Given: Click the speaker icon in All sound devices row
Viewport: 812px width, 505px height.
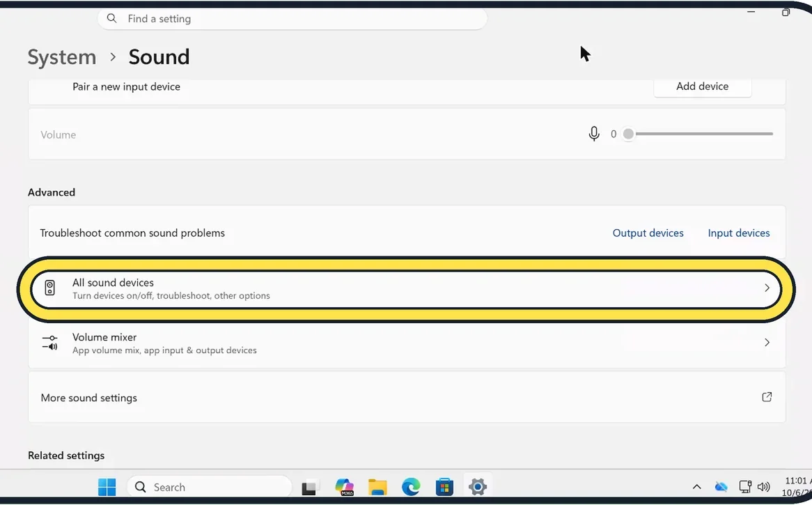Looking at the screenshot, I should click(x=49, y=288).
